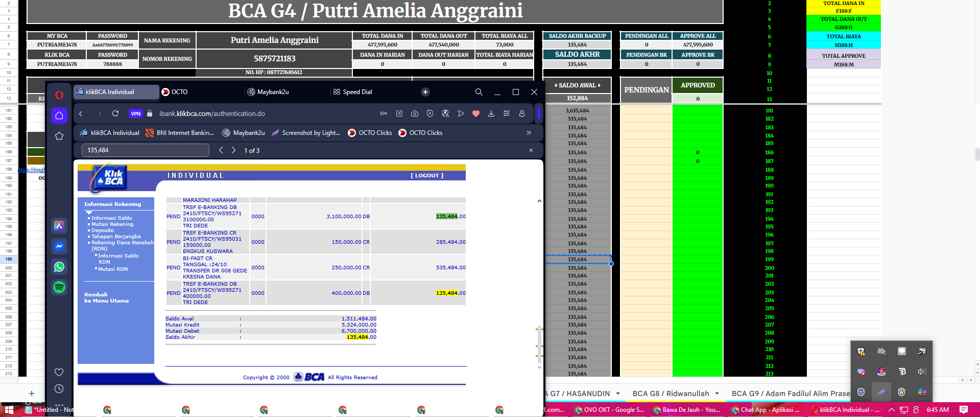This screenshot has height=417, width=980.
Task: Open Aria AI in the Opera sidebar
Action: tap(59, 226)
